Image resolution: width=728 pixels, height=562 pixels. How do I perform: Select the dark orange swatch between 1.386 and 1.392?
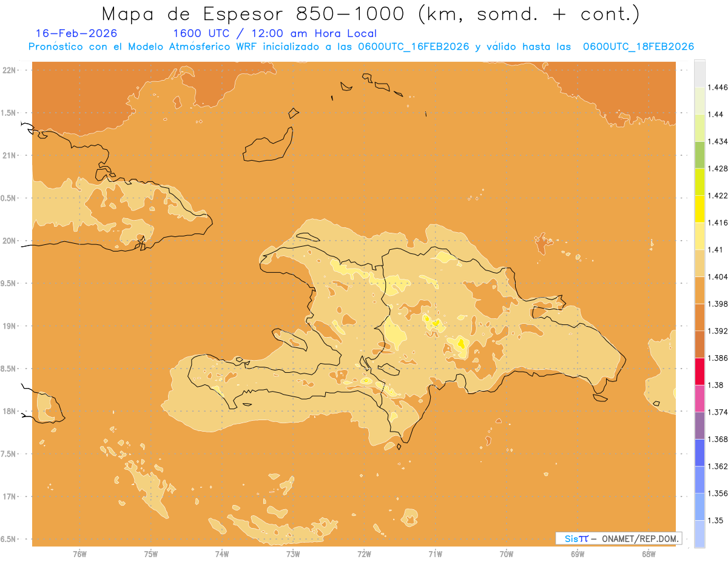(699, 344)
